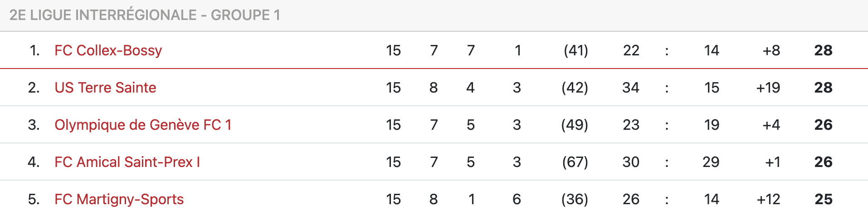Click FC Amical Saint-Prex's 26 points total

[x=823, y=162]
